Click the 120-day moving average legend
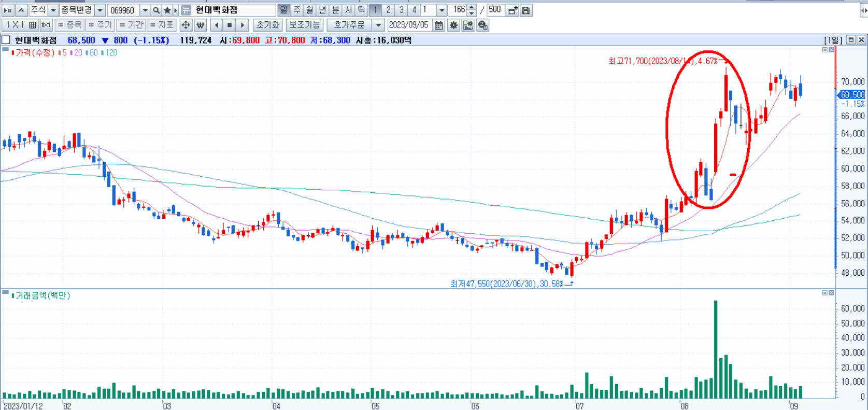This screenshot has height=410, width=868. [109, 52]
